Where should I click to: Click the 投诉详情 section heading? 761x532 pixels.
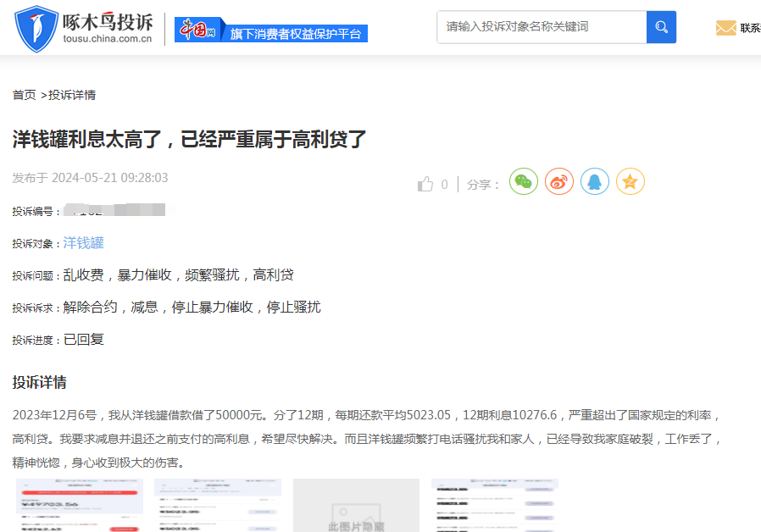(39, 382)
